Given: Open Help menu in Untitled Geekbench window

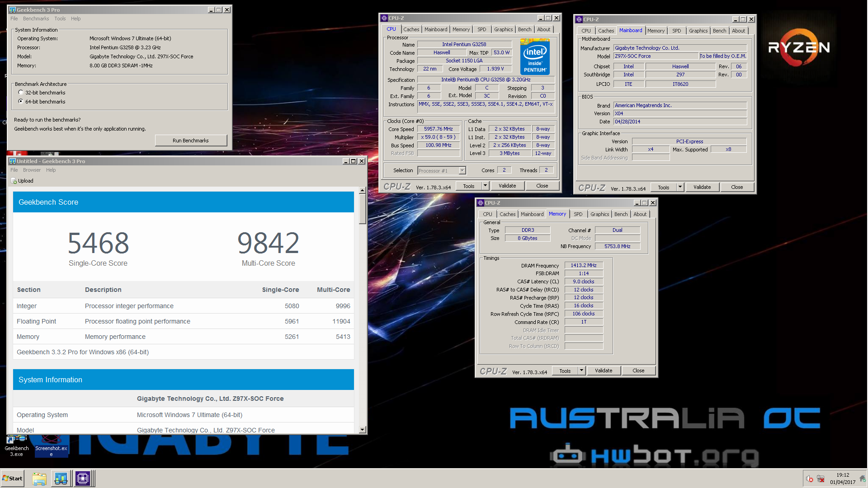Looking at the screenshot, I should [51, 170].
